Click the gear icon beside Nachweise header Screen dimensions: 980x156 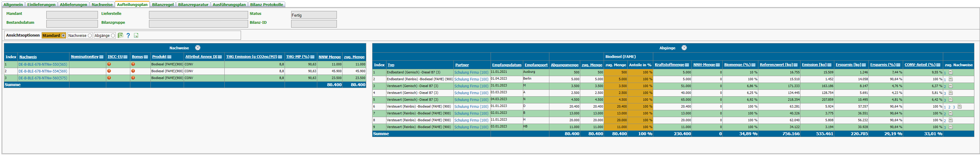tap(197, 48)
